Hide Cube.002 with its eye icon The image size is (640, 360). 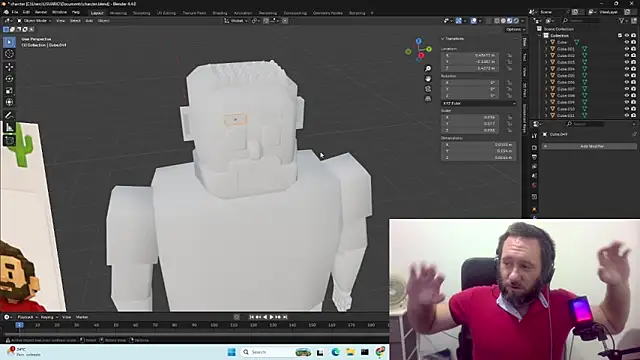coord(627,56)
